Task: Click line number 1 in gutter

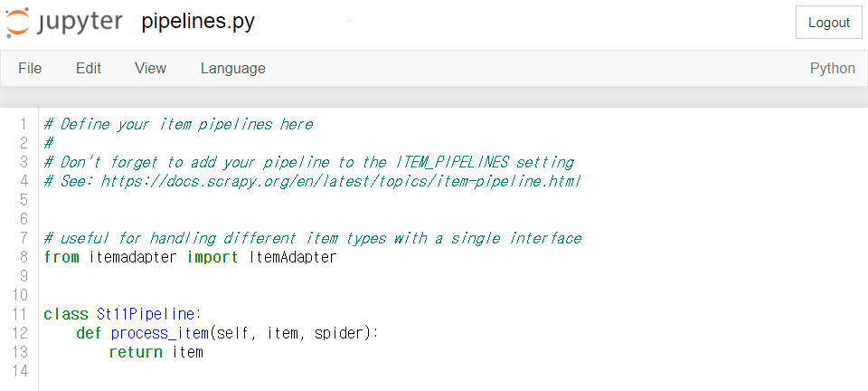Action: coord(24,124)
